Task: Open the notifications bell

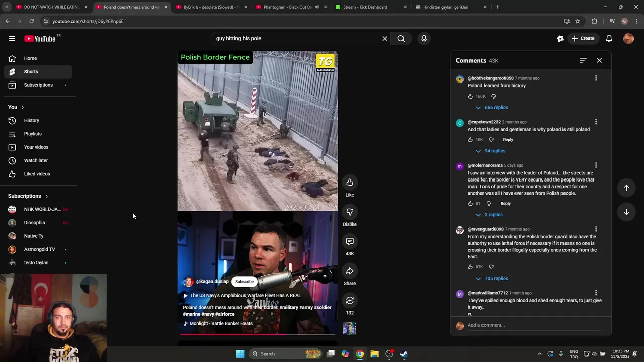Action: (x=609, y=39)
